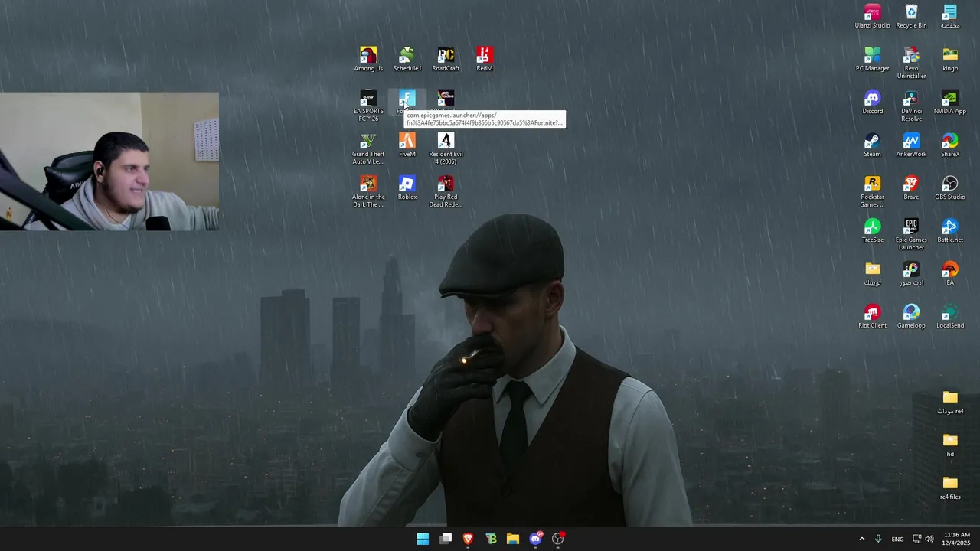Open the Discord desktop shortcut
Viewport: 980px width, 551px height.
coord(872,102)
